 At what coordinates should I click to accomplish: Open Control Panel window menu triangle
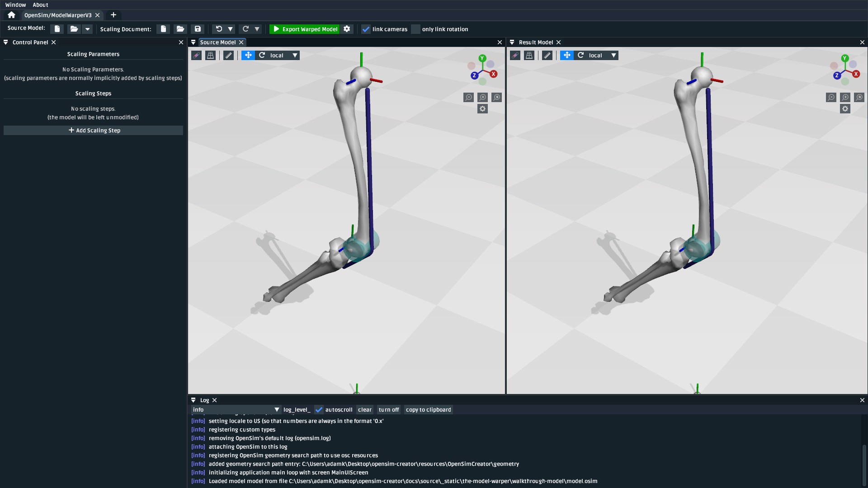6,42
